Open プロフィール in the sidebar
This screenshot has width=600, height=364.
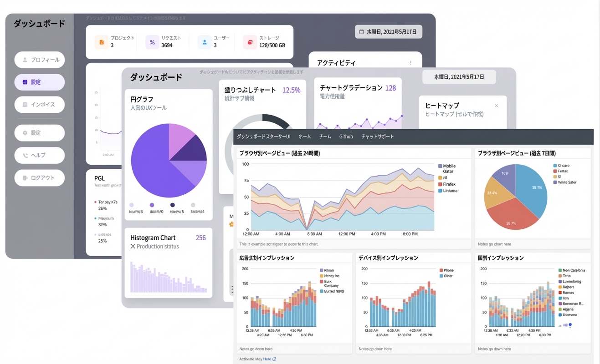[x=40, y=60]
